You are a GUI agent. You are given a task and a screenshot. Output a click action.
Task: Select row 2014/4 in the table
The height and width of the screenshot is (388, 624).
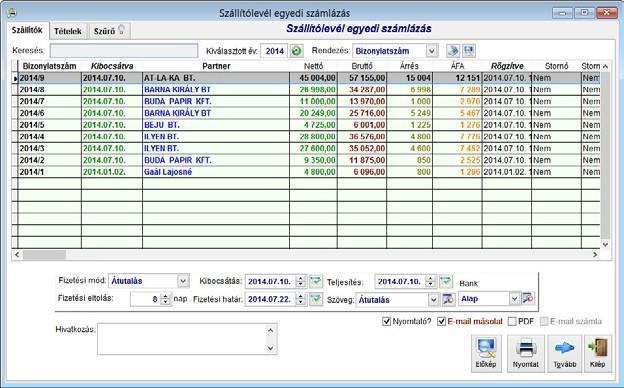tap(306, 136)
